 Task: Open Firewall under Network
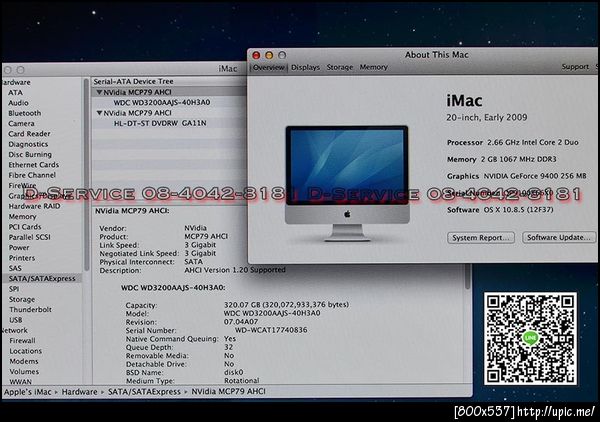pyautogui.click(x=23, y=341)
